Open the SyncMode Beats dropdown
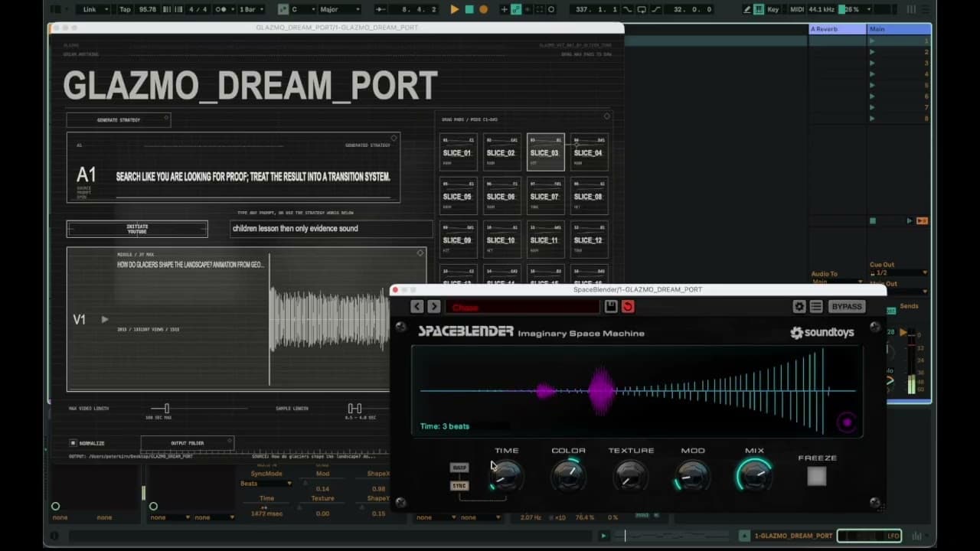 point(266,484)
